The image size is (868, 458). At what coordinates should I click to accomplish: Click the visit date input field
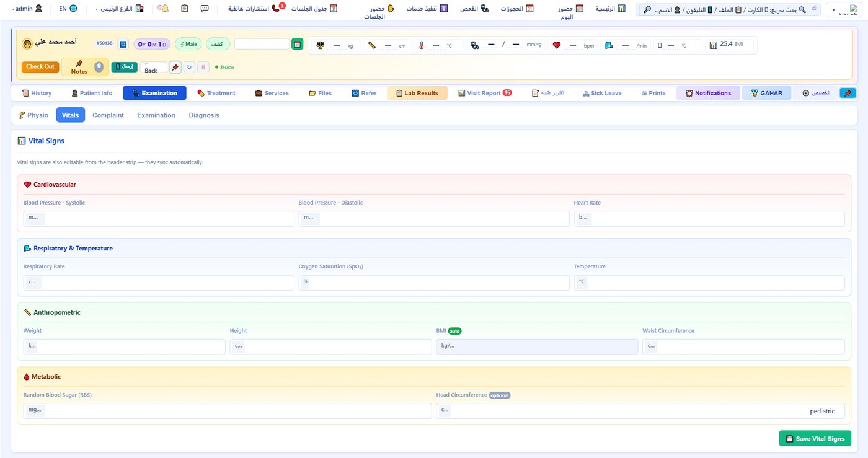click(262, 44)
